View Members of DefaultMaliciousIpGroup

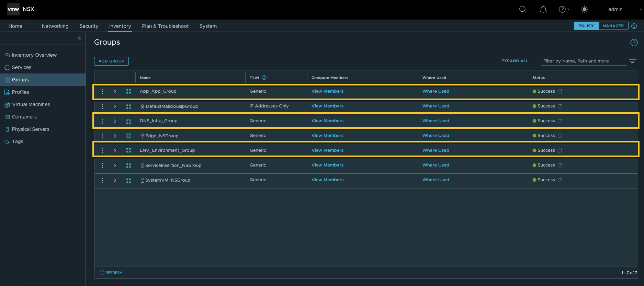327,106
